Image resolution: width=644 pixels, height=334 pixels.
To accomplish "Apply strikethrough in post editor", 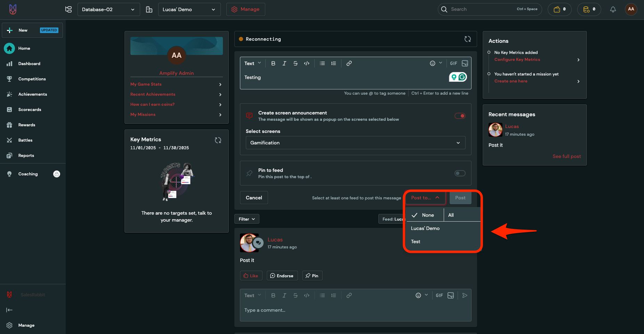I will [x=295, y=63].
